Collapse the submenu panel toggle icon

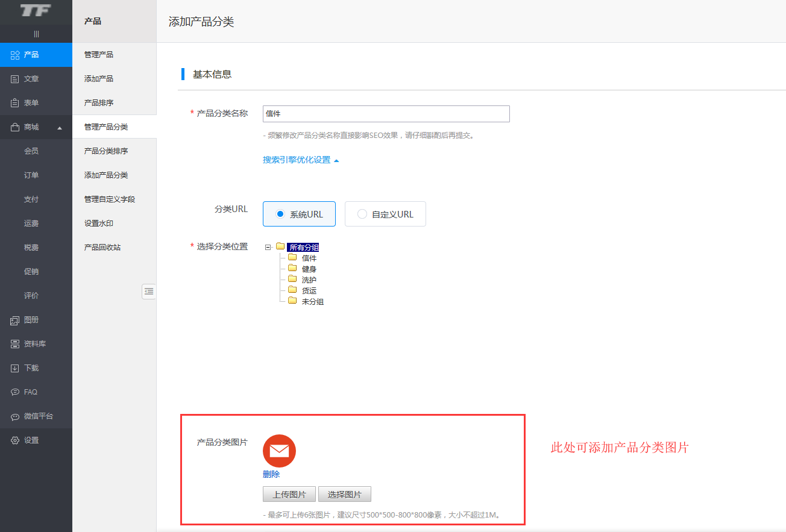coord(149,292)
